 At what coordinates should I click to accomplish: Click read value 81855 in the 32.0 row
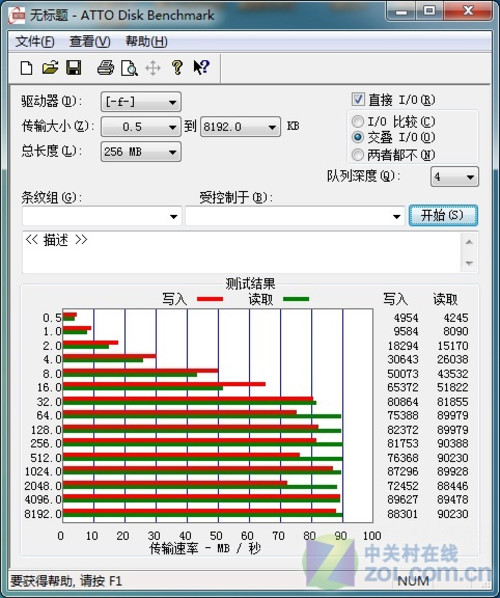[453, 402]
